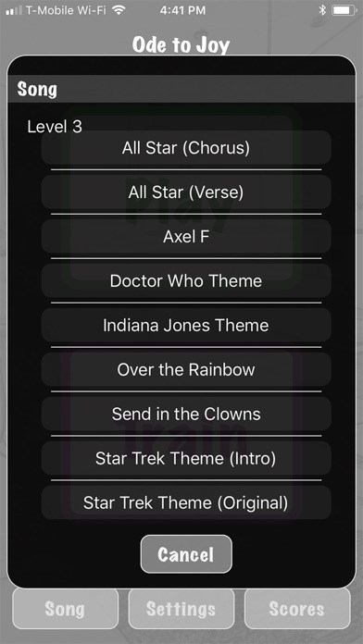Tap the Bluetooth status icon
This screenshot has width=363, height=644.
click(x=322, y=10)
